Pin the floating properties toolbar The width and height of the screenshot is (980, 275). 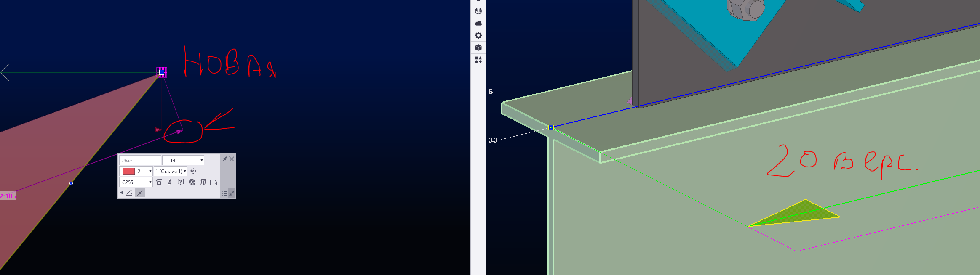pos(225,159)
